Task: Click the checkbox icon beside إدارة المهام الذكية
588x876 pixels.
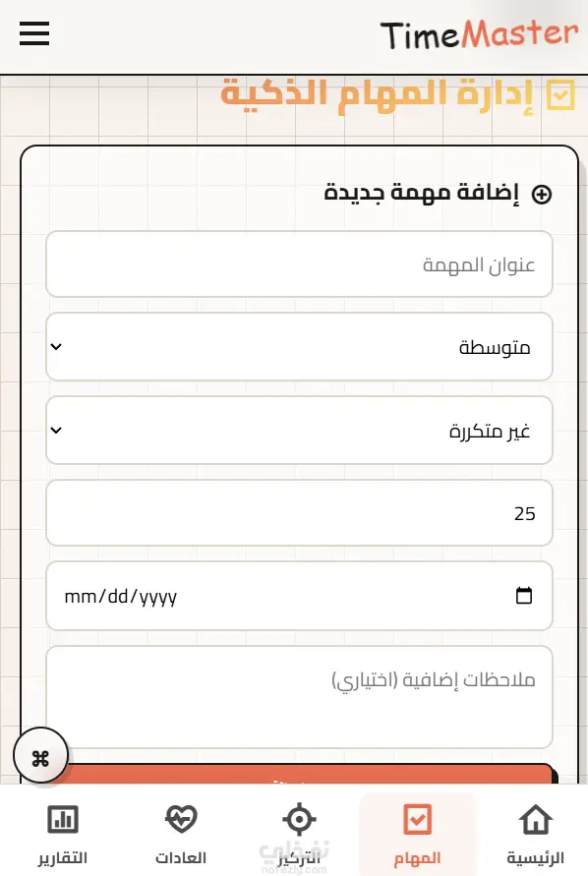Action: pos(560,95)
